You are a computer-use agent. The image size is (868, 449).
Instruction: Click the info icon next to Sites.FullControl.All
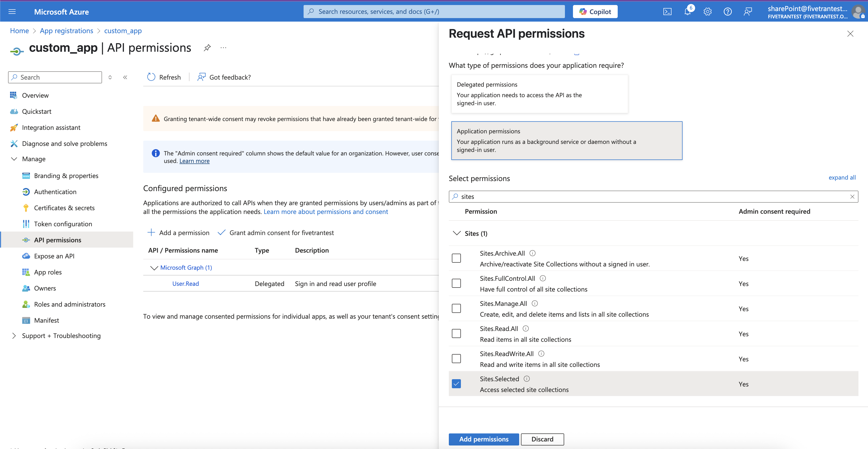pyautogui.click(x=543, y=278)
